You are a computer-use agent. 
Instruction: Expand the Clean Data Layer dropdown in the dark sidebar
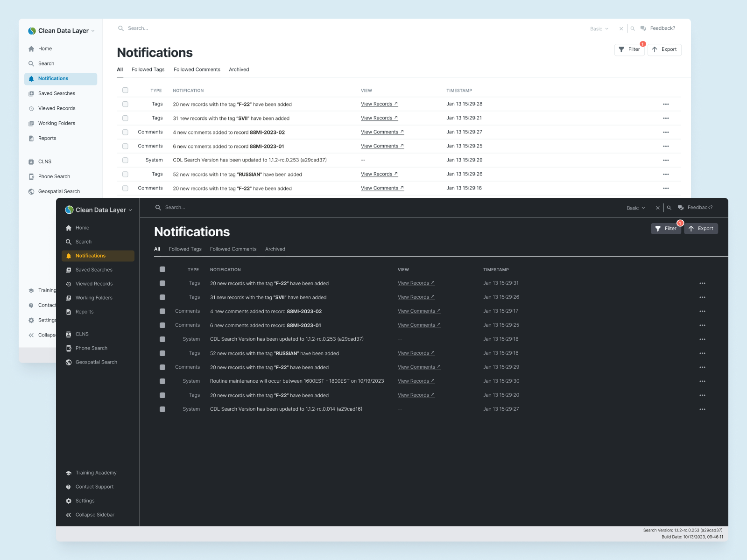pos(130,210)
